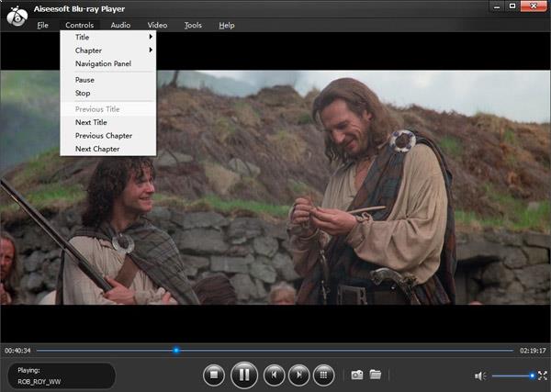This screenshot has height=392, width=551.
Task: Close the Controls menu
Action: (79, 26)
